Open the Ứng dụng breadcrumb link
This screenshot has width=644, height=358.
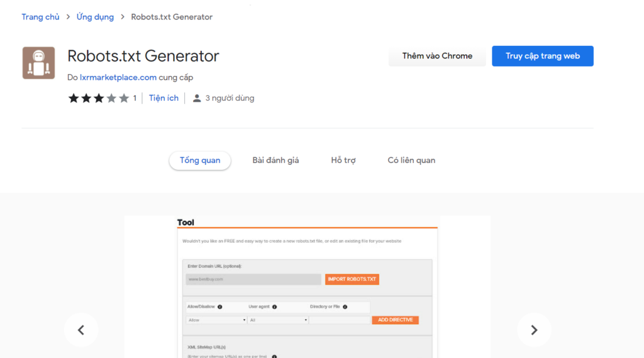pyautogui.click(x=96, y=17)
